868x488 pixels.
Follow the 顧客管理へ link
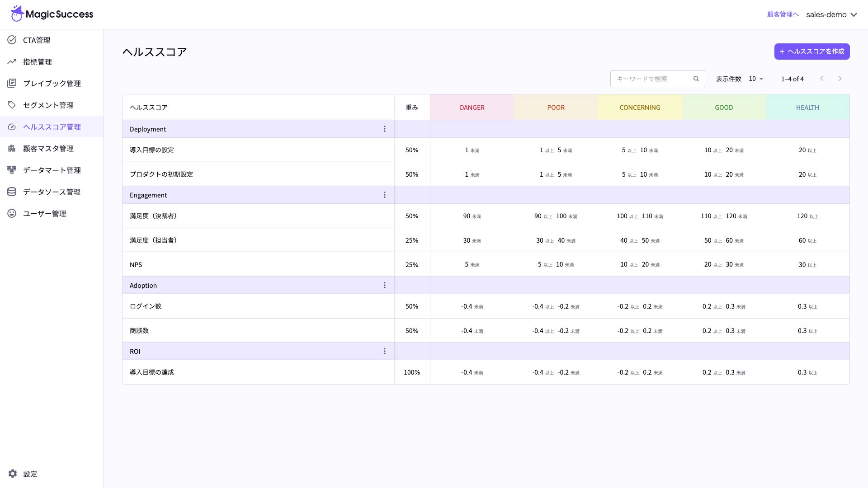point(783,14)
